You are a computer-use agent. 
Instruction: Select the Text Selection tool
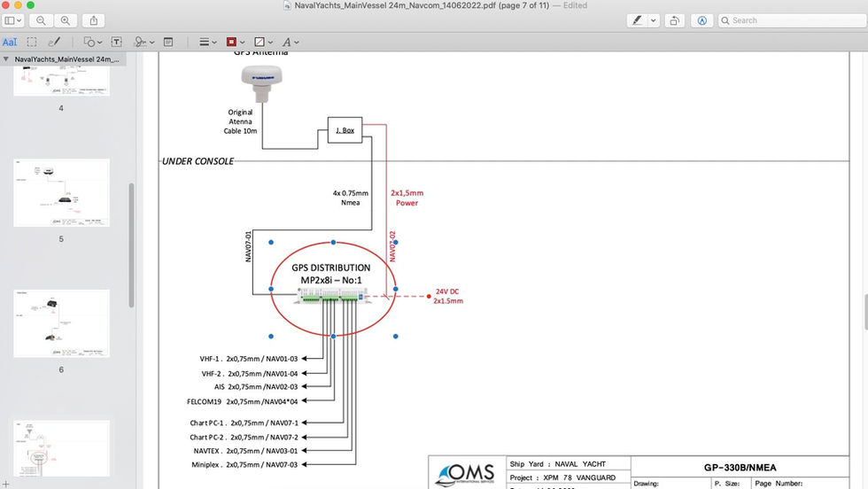[10, 43]
